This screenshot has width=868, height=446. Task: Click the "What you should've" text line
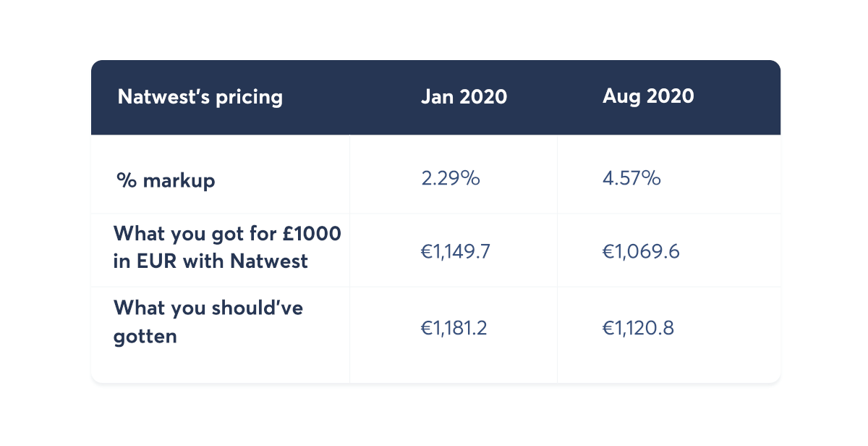pos(208,308)
